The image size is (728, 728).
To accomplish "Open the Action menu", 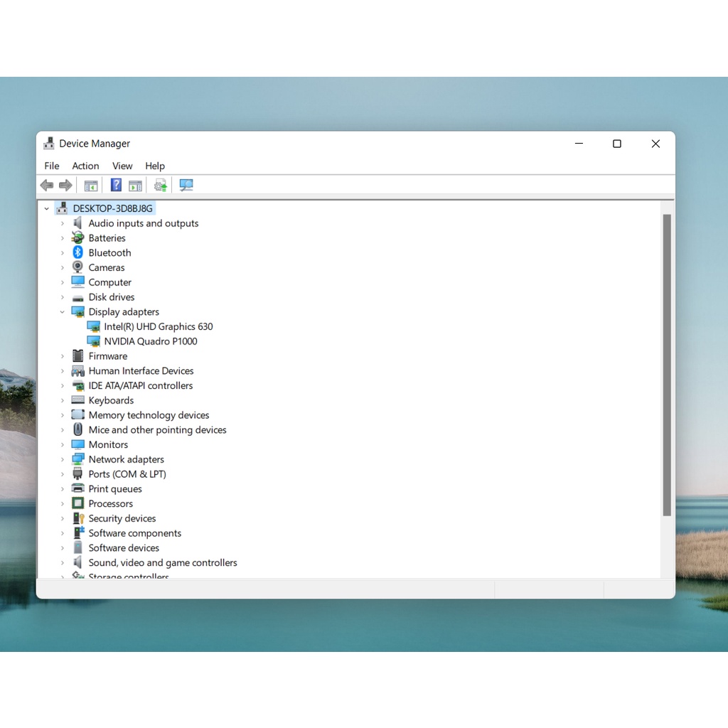I will [x=85, y=166].
